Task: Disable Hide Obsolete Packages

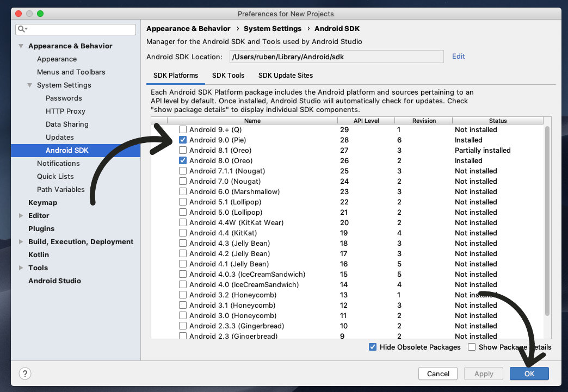Action: coord(373,347)
